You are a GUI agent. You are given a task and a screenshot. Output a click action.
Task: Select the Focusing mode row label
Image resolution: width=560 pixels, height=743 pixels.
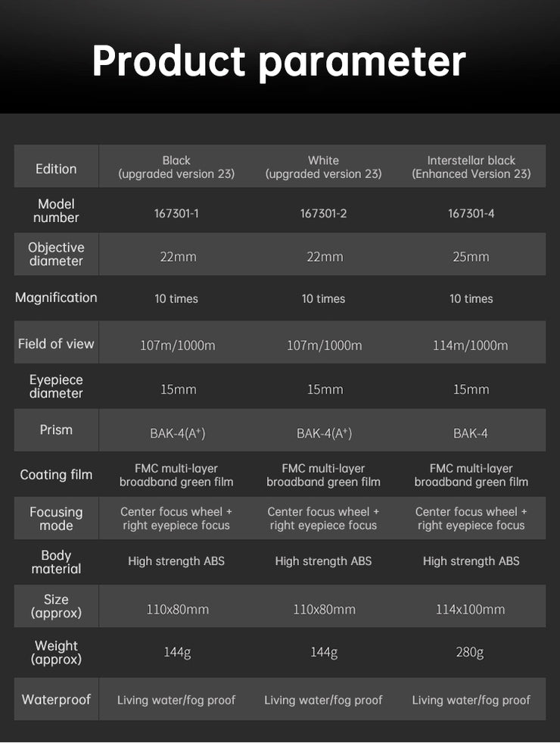click(x=56, y=519)
